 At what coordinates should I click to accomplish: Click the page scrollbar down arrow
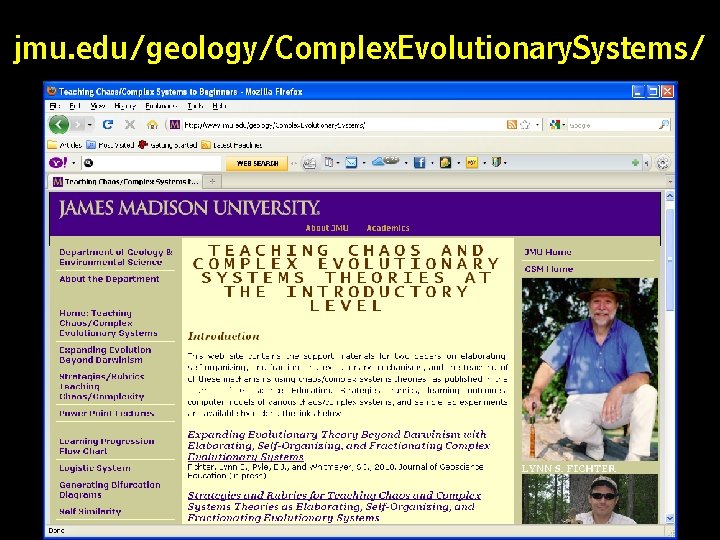pyautogui.click(x=670, y=518)
